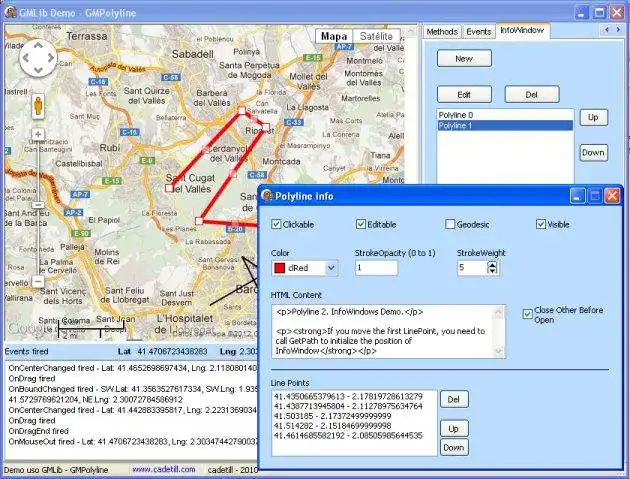
Task: Select the Street View pegman icon
Action: point(38,106)
